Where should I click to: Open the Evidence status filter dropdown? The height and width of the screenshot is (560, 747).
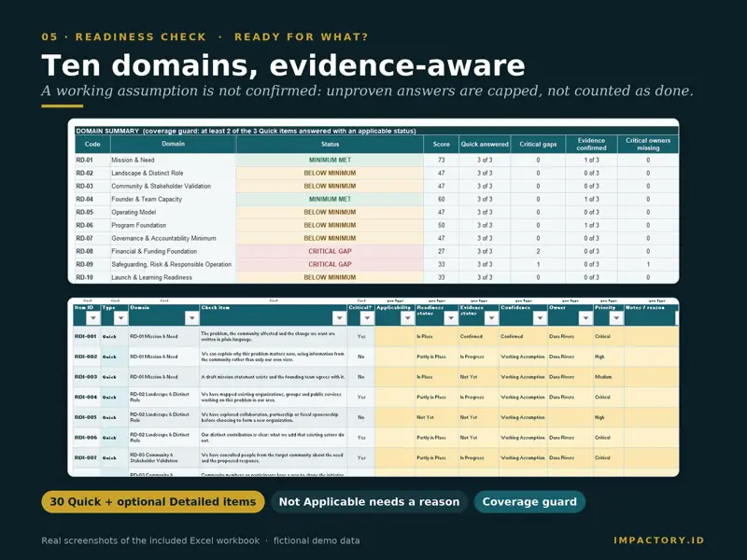491,317
